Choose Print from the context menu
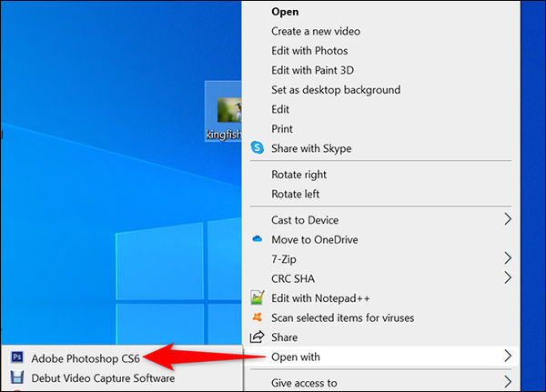The image size is (546, 392). click(x=381, y=128)
